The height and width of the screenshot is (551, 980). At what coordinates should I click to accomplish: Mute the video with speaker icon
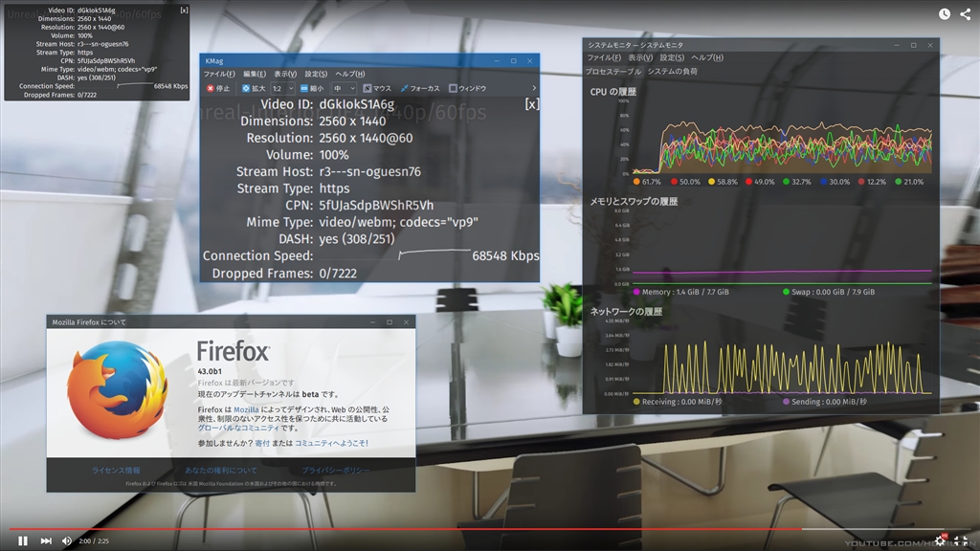coord(67,541)
